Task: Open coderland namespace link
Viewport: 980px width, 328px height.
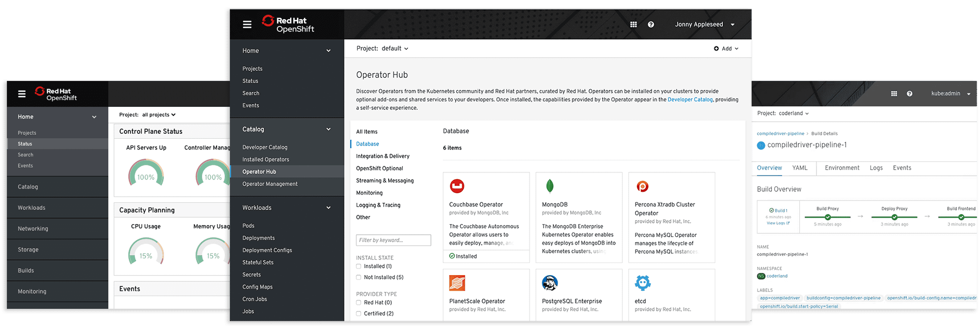Action: click(777, 276)
